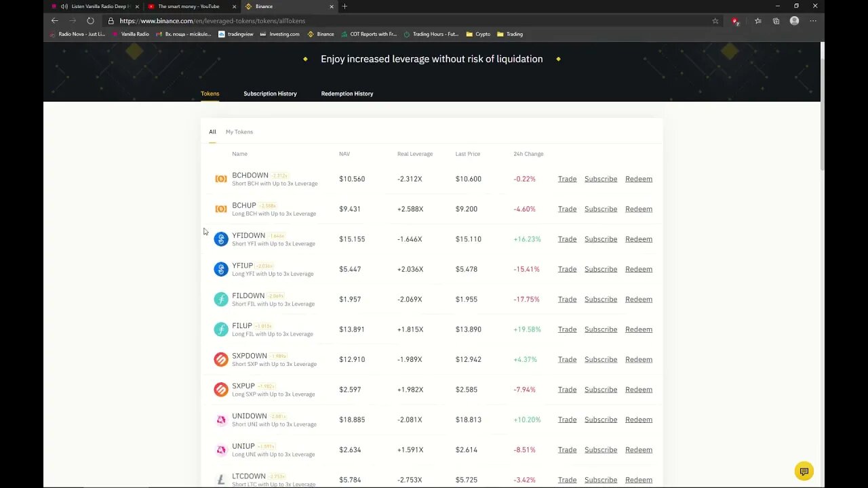The width and height of the screenshot is (868, 488).
Task: Click the Last Price column header
Action: tap(468, 154)
